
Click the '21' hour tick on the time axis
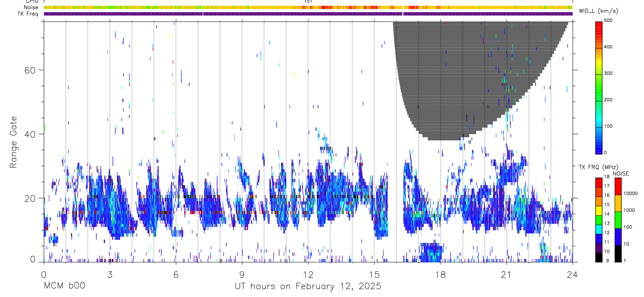(x=507, y=274)
